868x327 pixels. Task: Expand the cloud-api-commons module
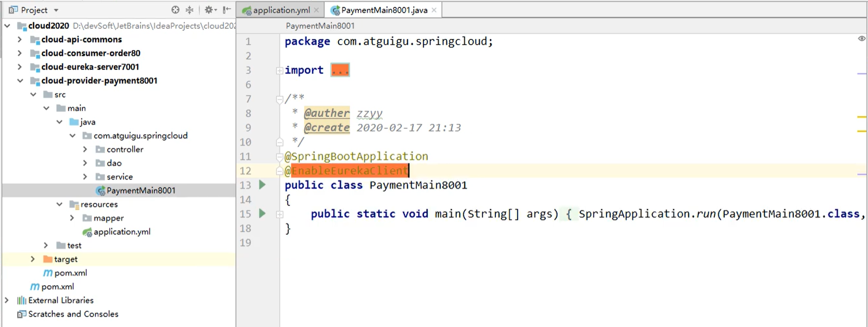[20, 40]
